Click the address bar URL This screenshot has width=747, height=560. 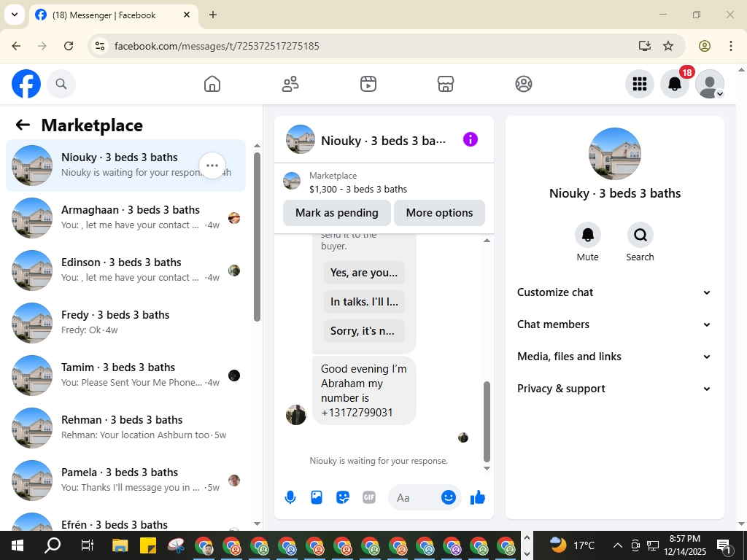click(x=217, y=46)
